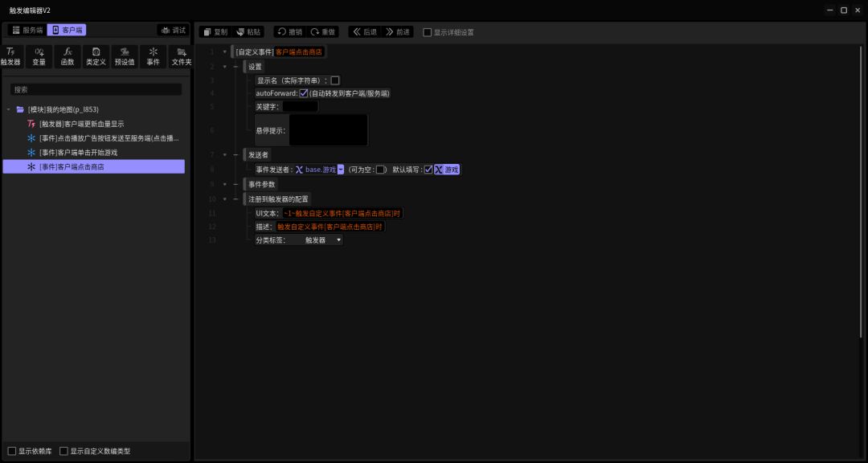Image resolution: width=868 pixels, height=463 pixels.
Task: Click the 变量 variable icon
Action: [x=39, y=56]
